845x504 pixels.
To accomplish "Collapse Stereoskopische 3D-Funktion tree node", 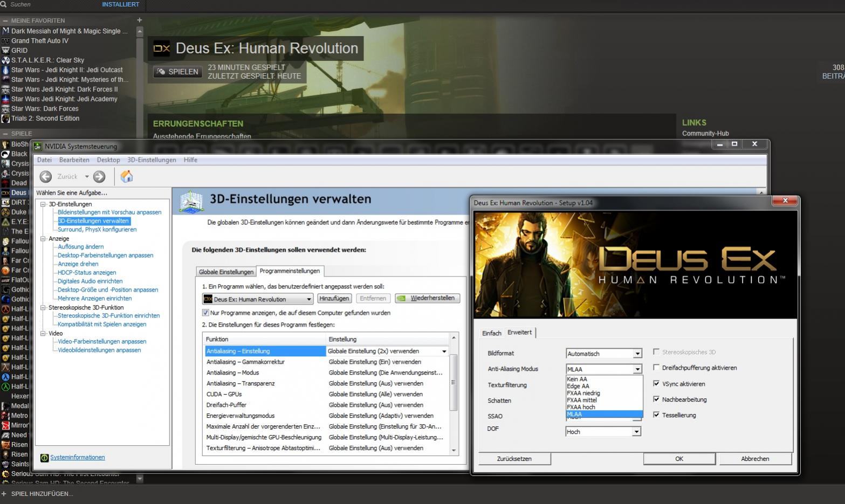I will 43,308.
